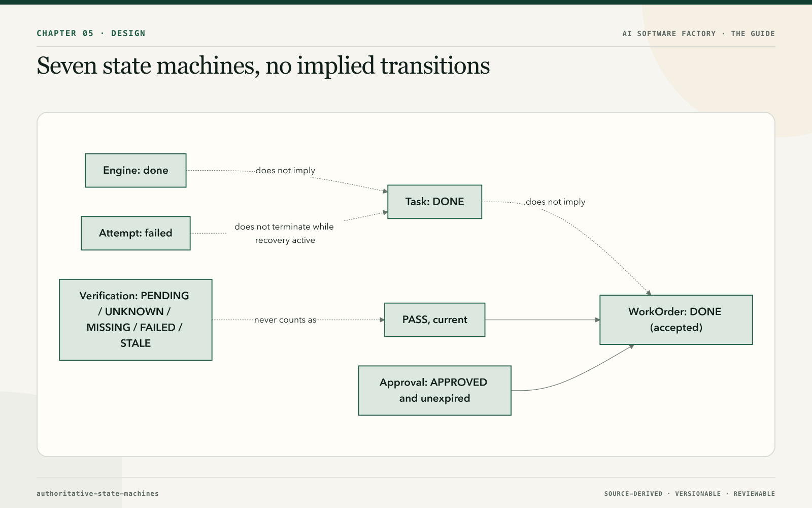Select the 'authoritative-state-machines' footer text
The height and width of the screenshot is (508, 812).
point(97,493)
